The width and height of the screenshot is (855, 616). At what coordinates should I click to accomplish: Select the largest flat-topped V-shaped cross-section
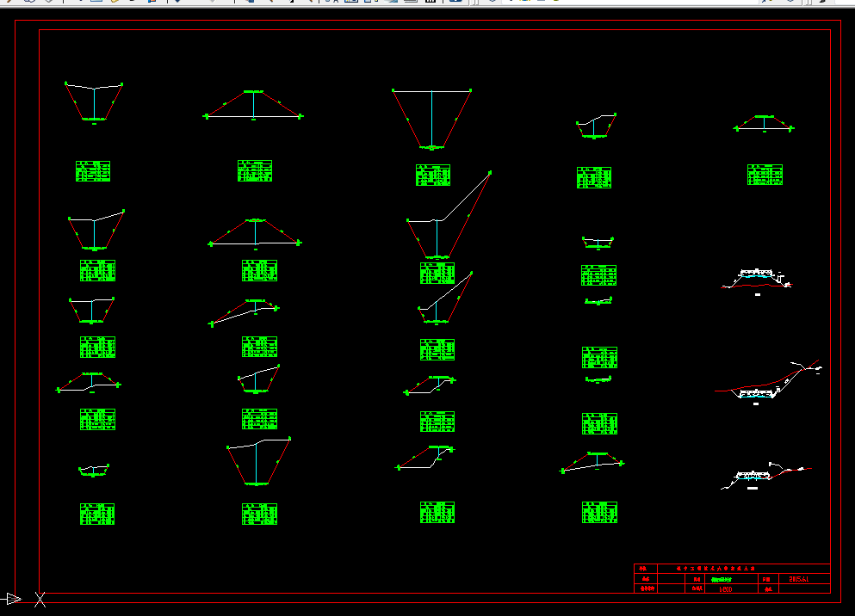point(432,120)
